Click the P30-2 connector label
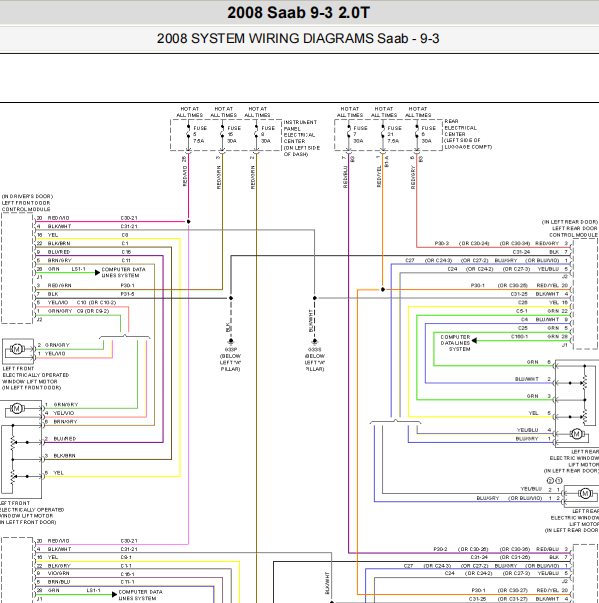Viewport: 599px width, 603px height. pyautogui.click(x=440, y=549)
